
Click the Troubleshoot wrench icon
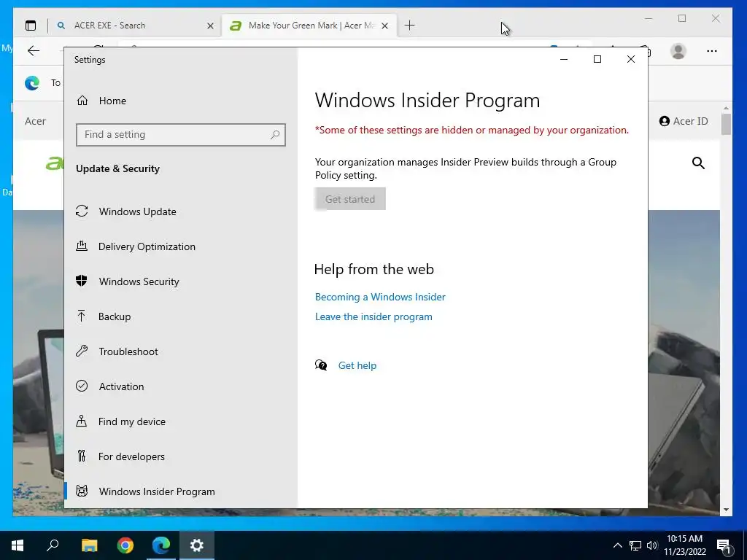[x=82, y=351]
